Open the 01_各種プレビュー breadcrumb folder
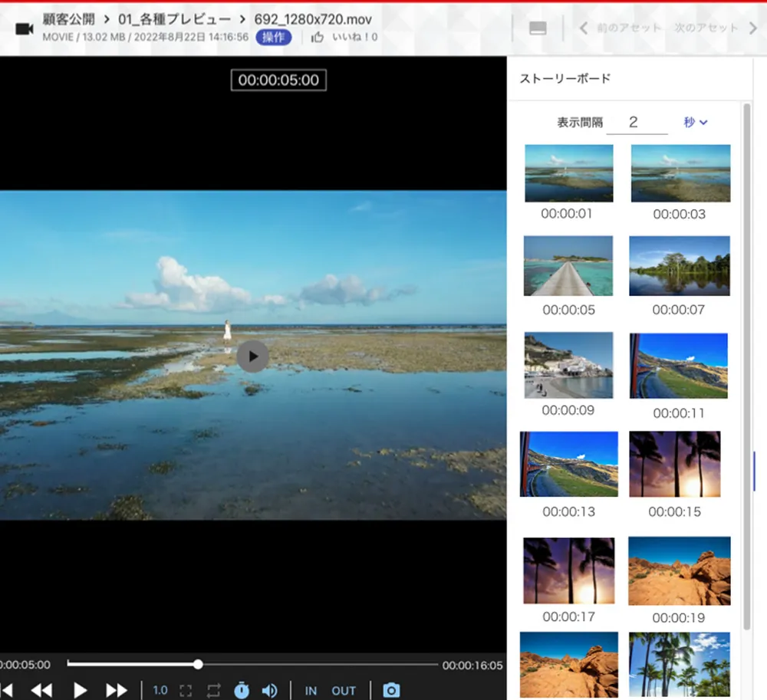The height and width of the screenshot is (700, 767). 174,19
